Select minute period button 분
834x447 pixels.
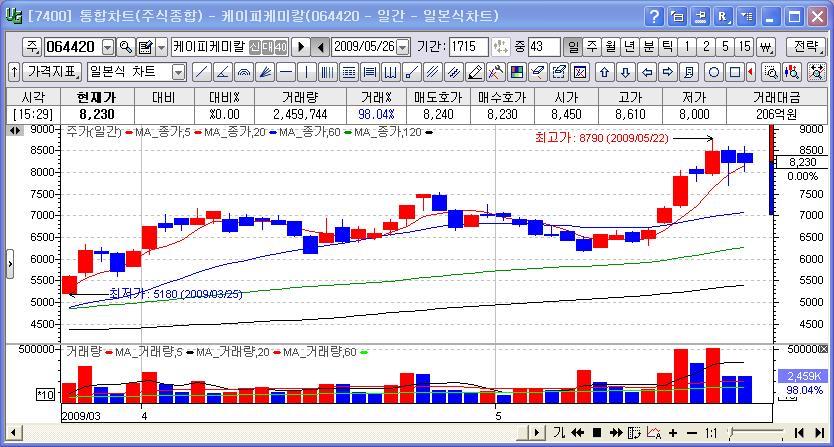click(x=648, y=47)
